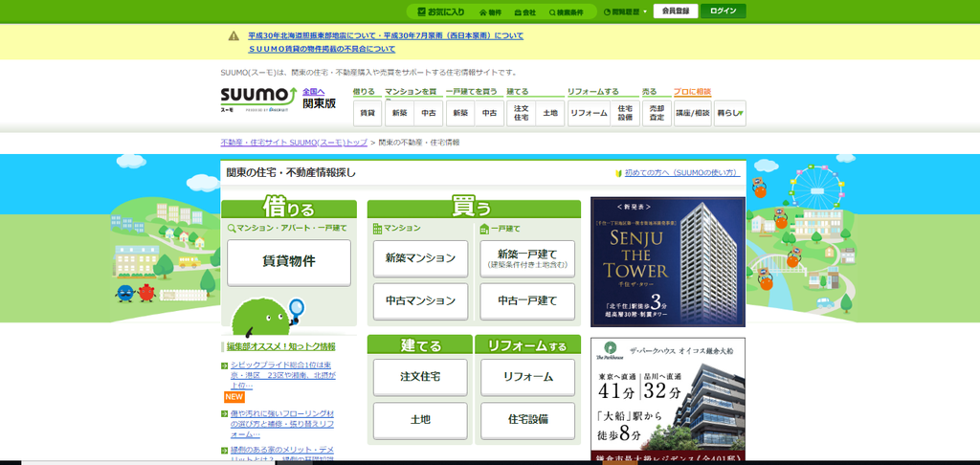Screen dimensions: 980x465
Task: Select 中古 under 一戸建てを買う in header
Action: [x=489, y=114]
